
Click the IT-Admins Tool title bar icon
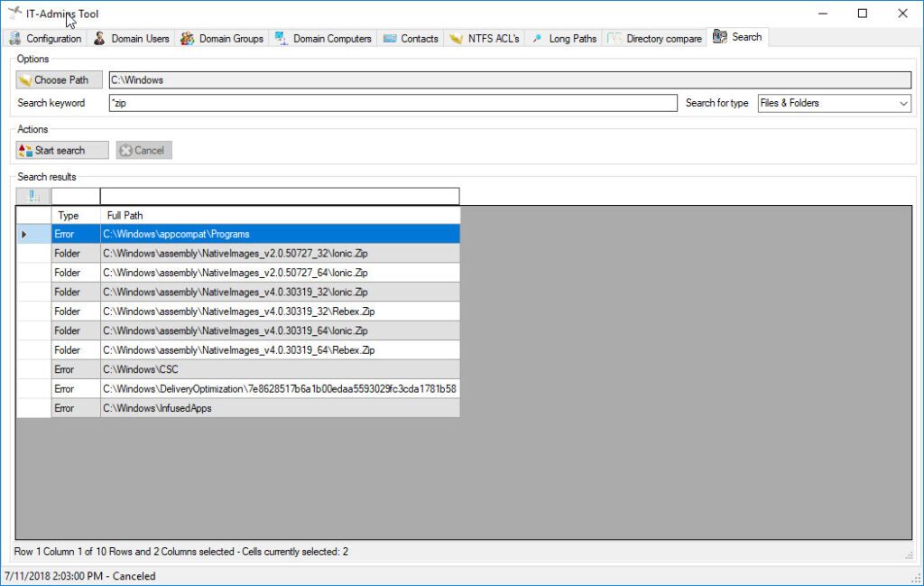(14, 13)
